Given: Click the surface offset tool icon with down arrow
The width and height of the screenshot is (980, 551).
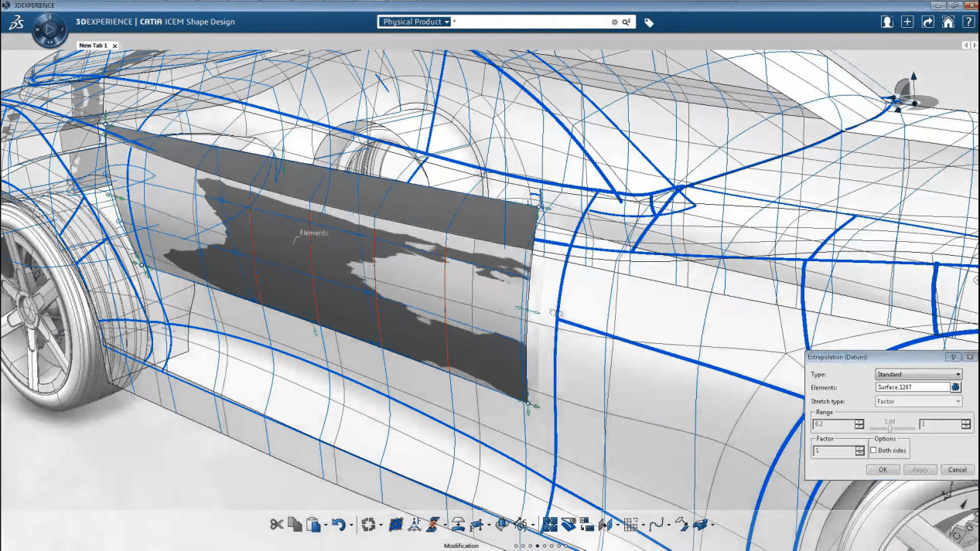Looking at the screenshot, I should [458, 525].
